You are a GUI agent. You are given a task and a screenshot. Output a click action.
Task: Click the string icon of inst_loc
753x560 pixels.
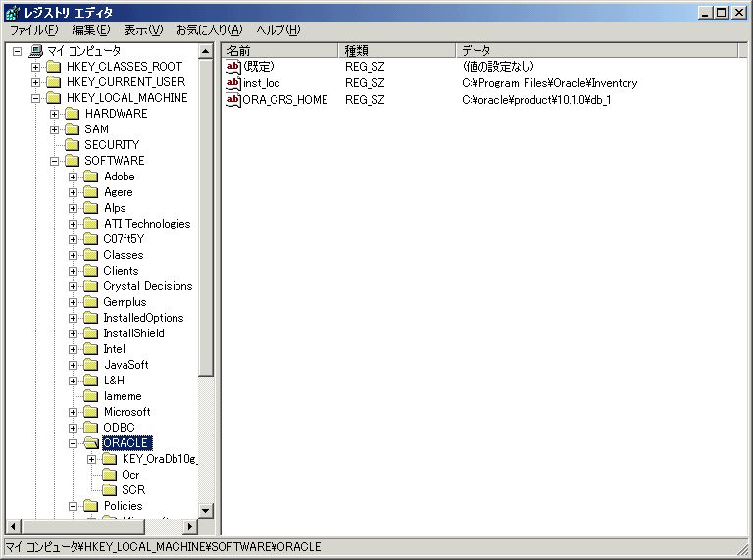[x=233, y=83]
